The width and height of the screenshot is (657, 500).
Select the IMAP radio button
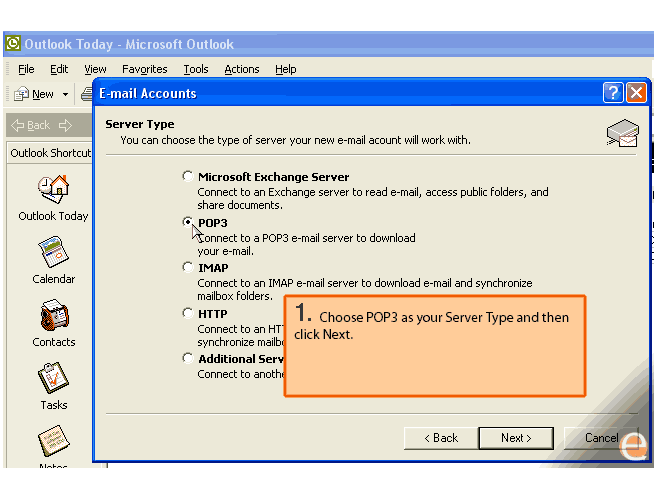tap(188, 267)
